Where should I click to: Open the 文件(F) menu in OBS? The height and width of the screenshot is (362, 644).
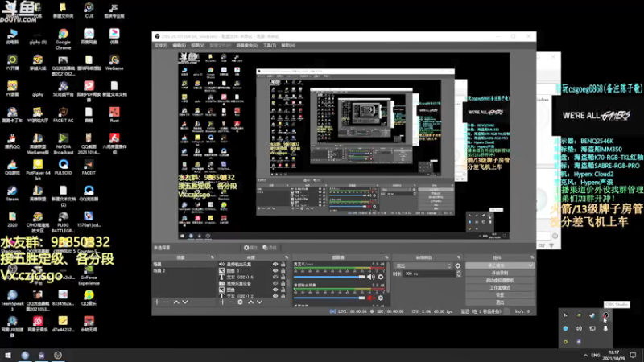pos(160,46)
